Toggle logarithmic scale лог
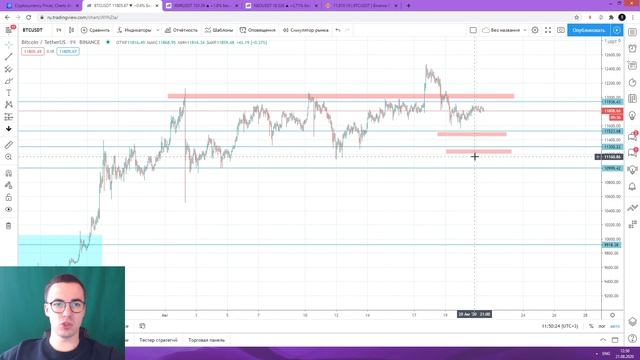This screenshot has height=360, width=640. (x=602, y=326)
